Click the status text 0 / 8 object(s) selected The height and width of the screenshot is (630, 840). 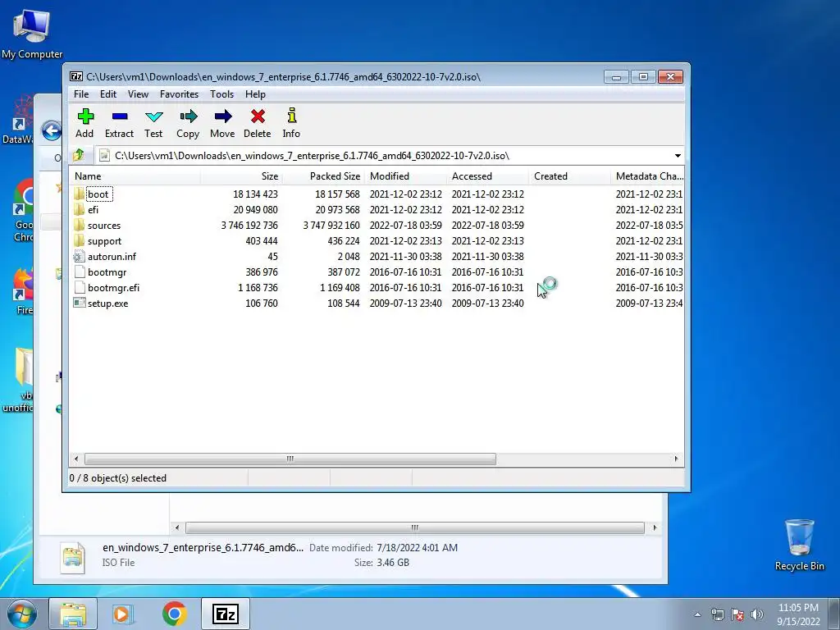coord(118,478)
